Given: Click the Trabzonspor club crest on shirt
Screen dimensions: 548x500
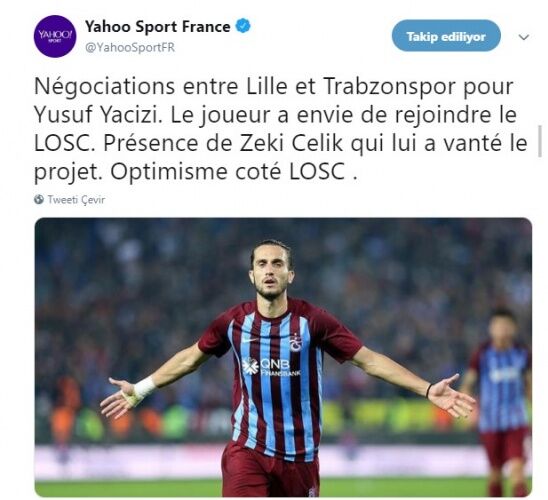Looking at the screenshot, I should (296, 342).
